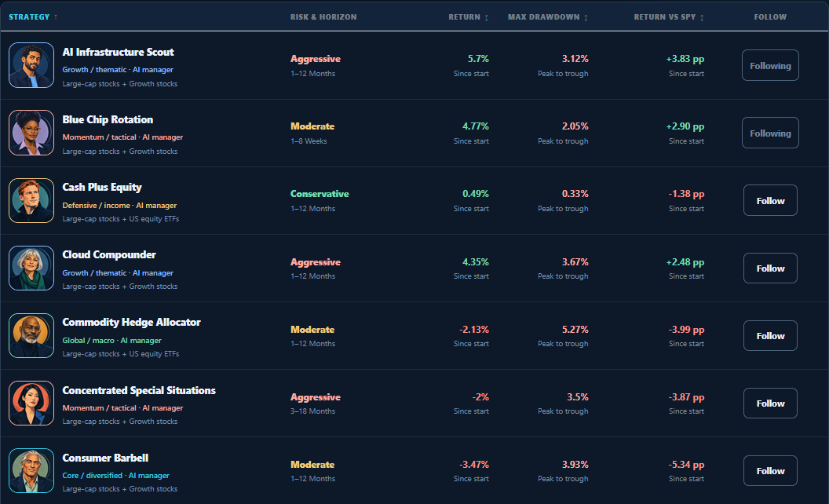Image resolution: width=829 pixels, height=504 pixels.
Task: Sort by the Return vs SPY column header
Action: click(669, 17)
